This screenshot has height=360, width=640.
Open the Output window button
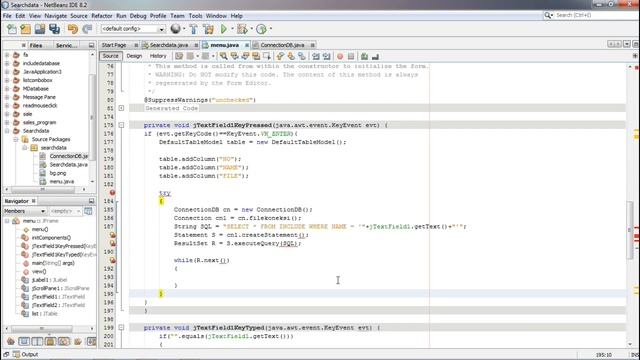(x=25, y=354)
